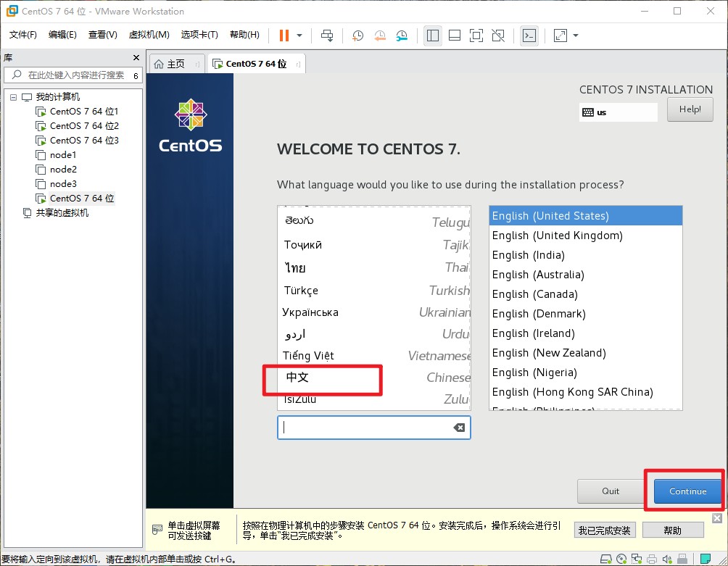Viewport: 728px width, 566px height.
Task: Select English (Australia) locale
Action: [585, 275]
